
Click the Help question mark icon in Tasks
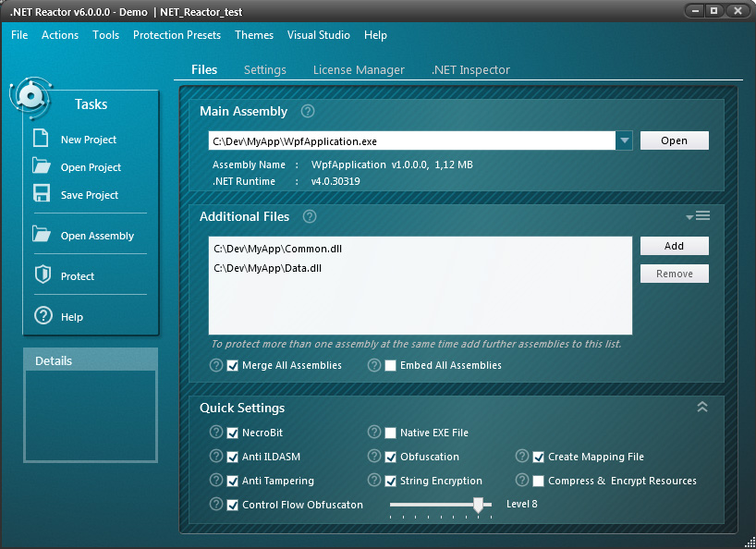click(43, 316)
